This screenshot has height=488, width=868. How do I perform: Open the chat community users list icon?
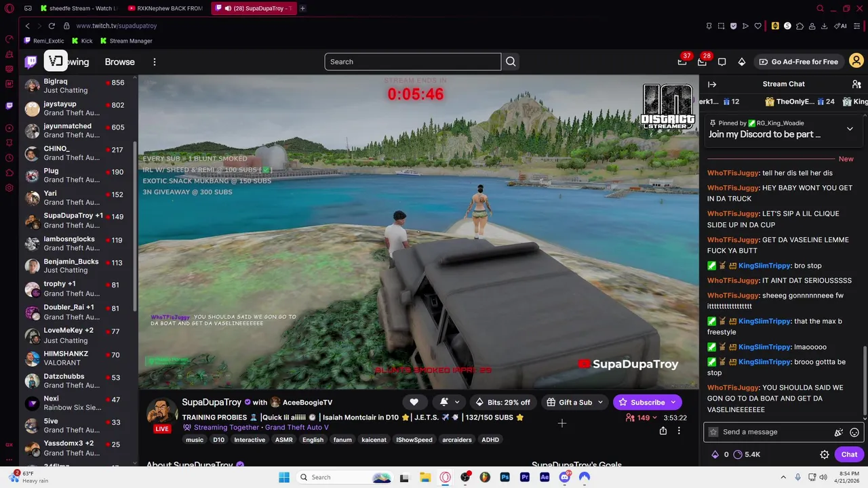click(856, 84)
